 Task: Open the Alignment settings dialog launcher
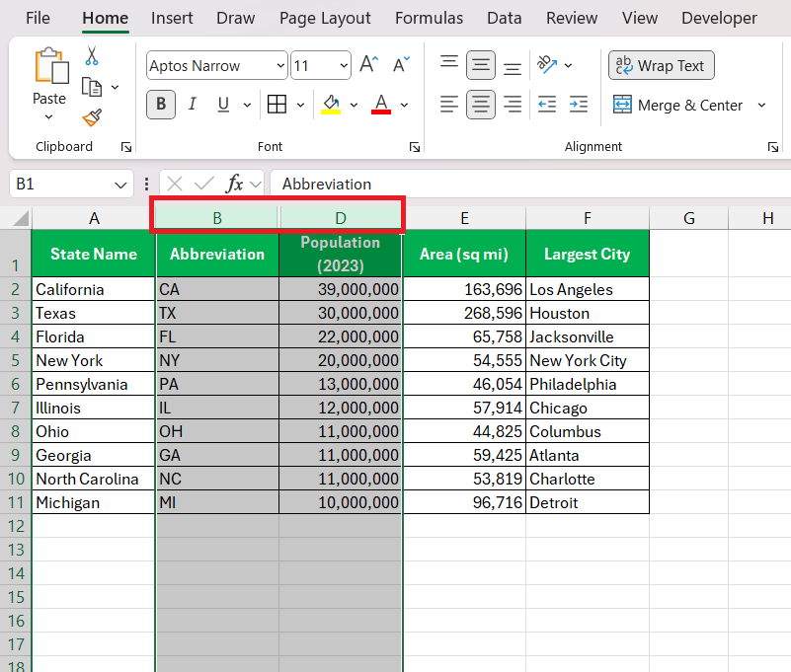pyautogui.click(x=773, y=147)
